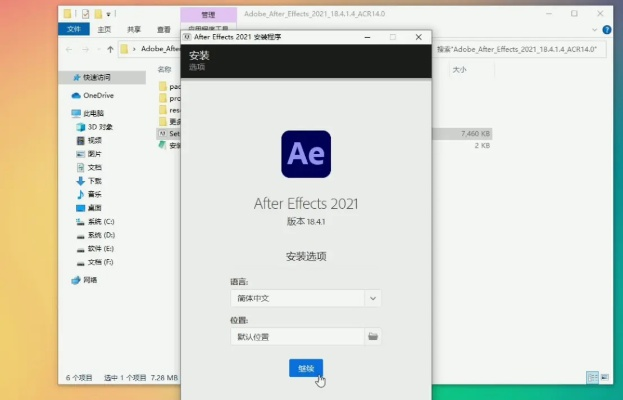This screenshot has height=400, width=623.
Task: Click Explorer's back navigation arrow
Action: pos(69,49)
